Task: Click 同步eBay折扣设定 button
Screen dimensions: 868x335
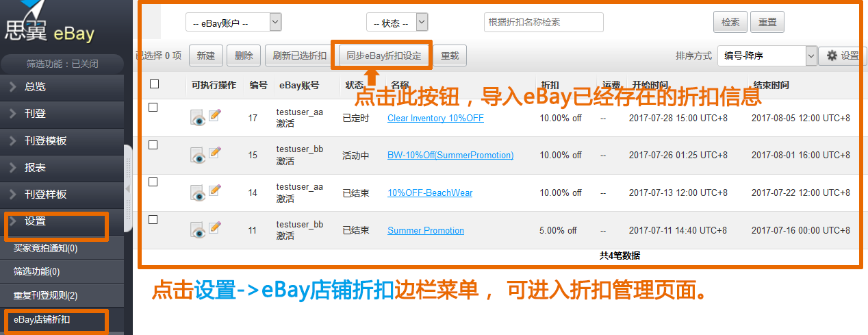Action: 383,56
